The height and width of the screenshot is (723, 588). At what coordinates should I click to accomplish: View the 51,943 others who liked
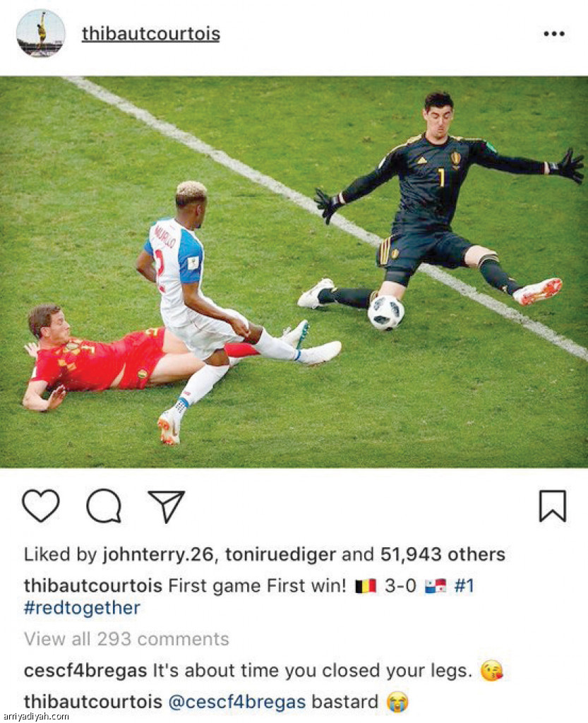pyautogui.click(x=443, y=554)
